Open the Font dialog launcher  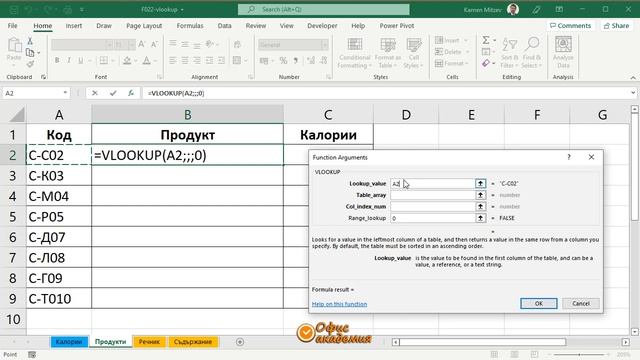[x=160, y=77]
